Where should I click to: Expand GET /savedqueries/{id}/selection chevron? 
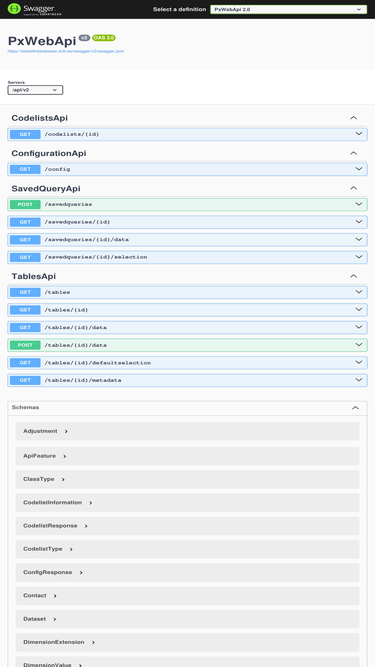point(359,257)
